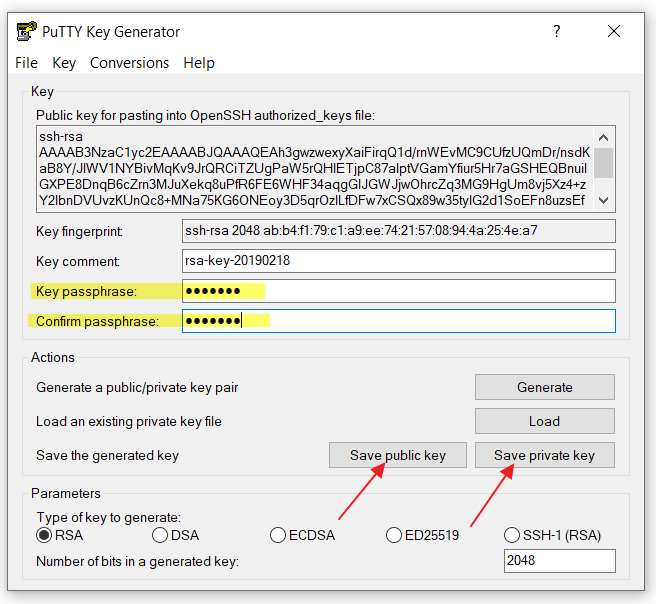Click the public key scroll up arrow
The width and height of the screenshot is (656, 604).
point(603,138)
